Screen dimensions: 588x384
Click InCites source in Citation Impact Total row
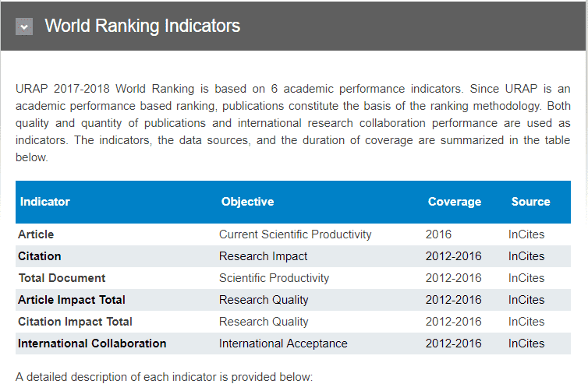(x=526, y=322)
